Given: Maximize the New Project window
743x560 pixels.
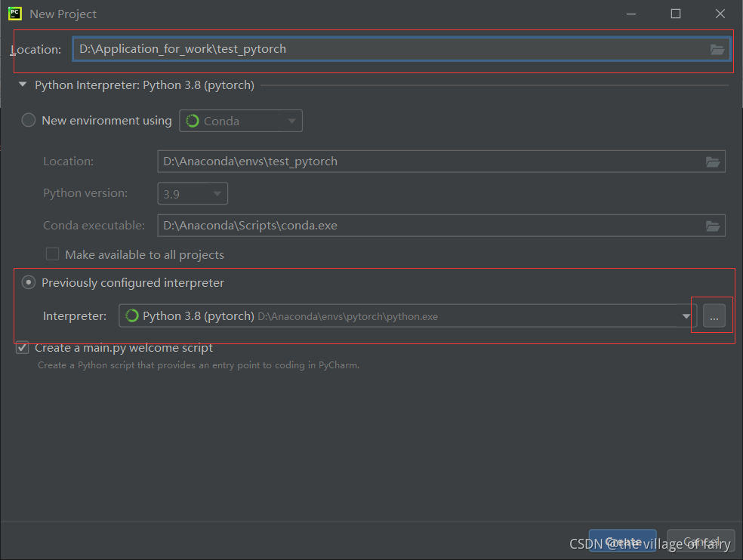Looking at the screenshot, I should tap(676, 14).
